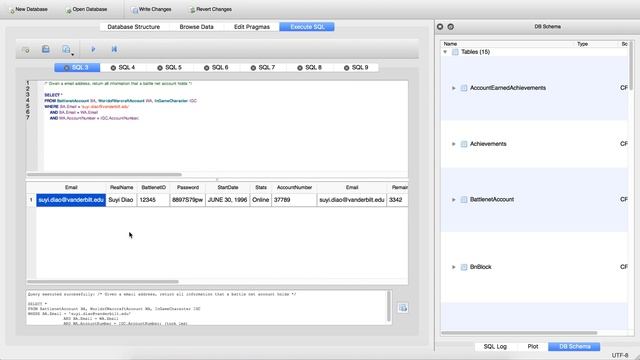Select the 12345 result cell

[153, 200]
